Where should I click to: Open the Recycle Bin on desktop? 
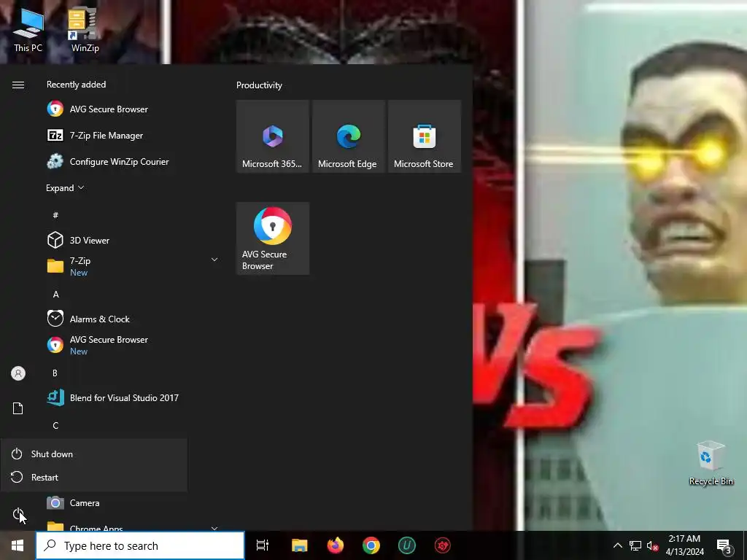[711, 463]
